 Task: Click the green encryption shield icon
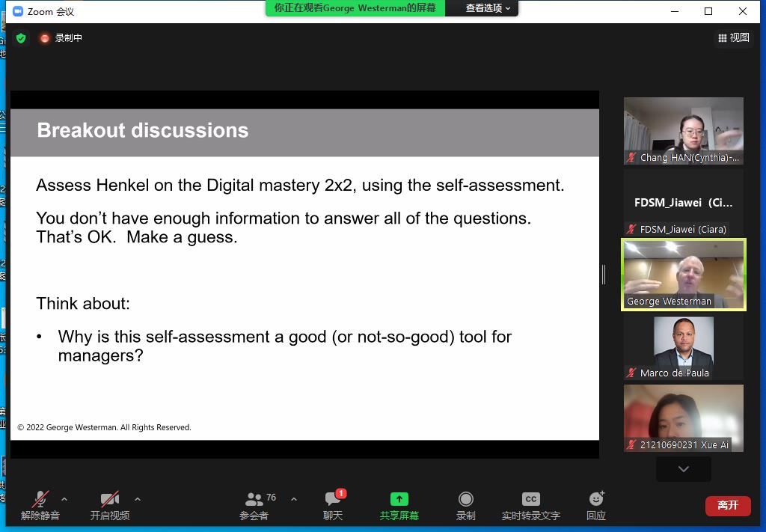tap(21, 38)
